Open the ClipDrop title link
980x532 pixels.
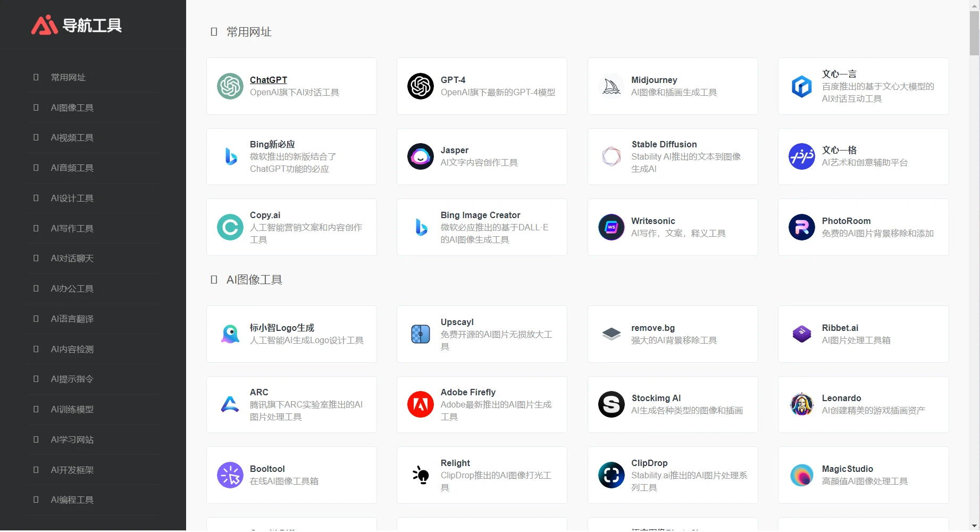point(649,463)
